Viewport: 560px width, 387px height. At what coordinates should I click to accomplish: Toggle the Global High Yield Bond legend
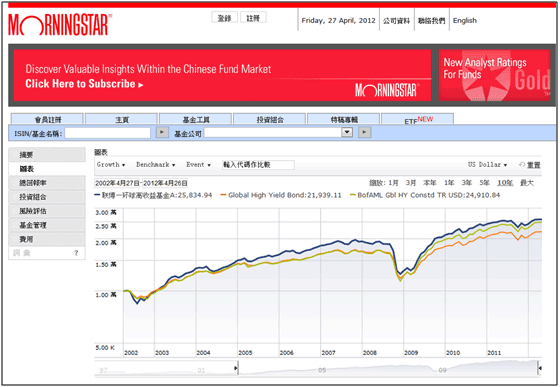coord(281,195)
